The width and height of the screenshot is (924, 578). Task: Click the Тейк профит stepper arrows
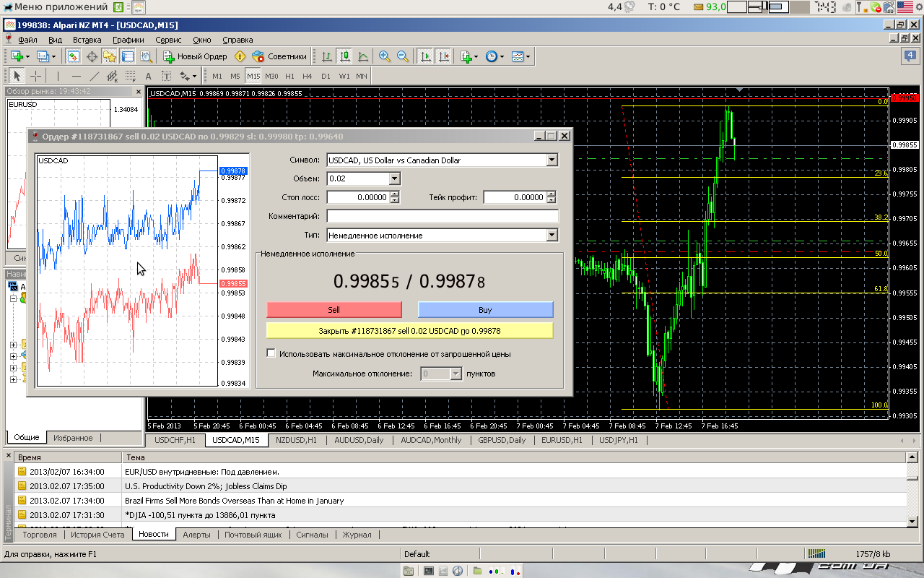click(552, 197)
